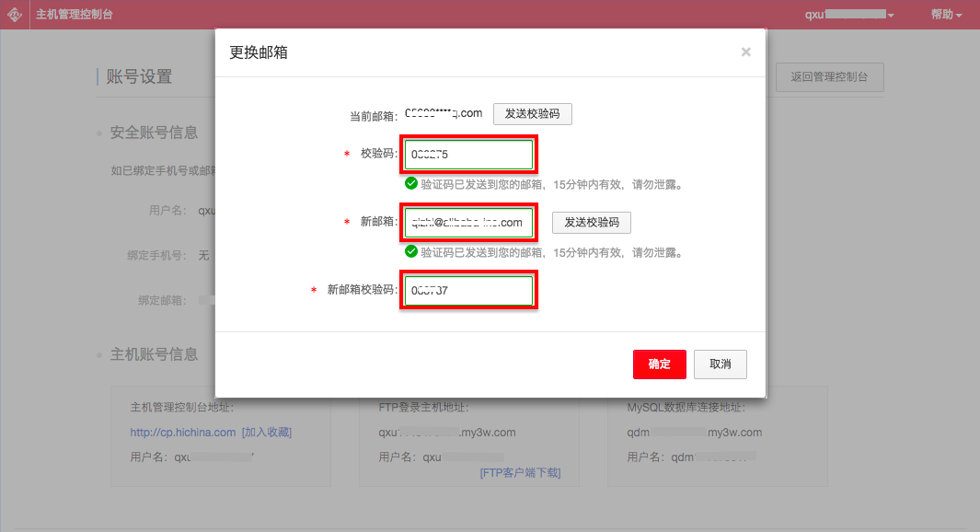980x532 pixels.
Task: Expand the 帮助 help dropdown menu
Action: click(946, 15)
